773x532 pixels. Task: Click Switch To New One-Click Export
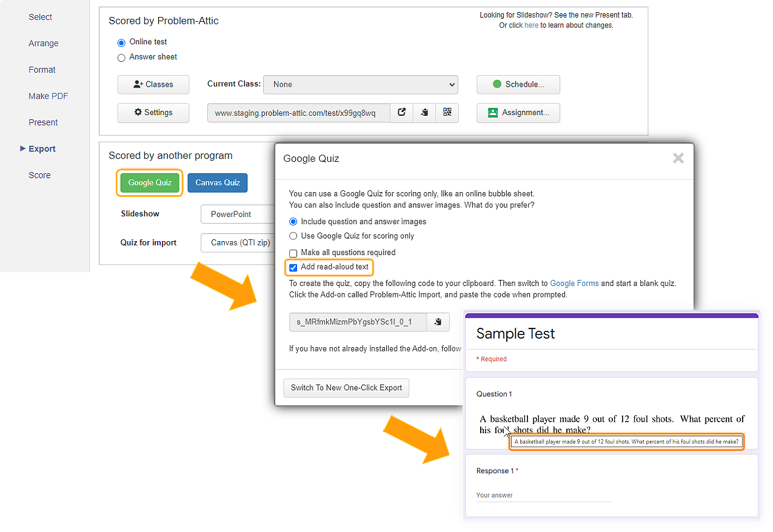point(346,388)
